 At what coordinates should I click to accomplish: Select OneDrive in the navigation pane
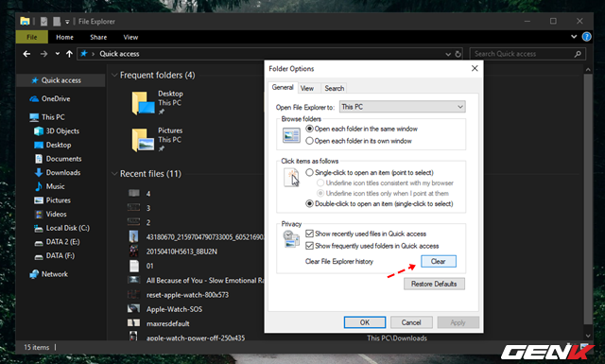point(50,99)
